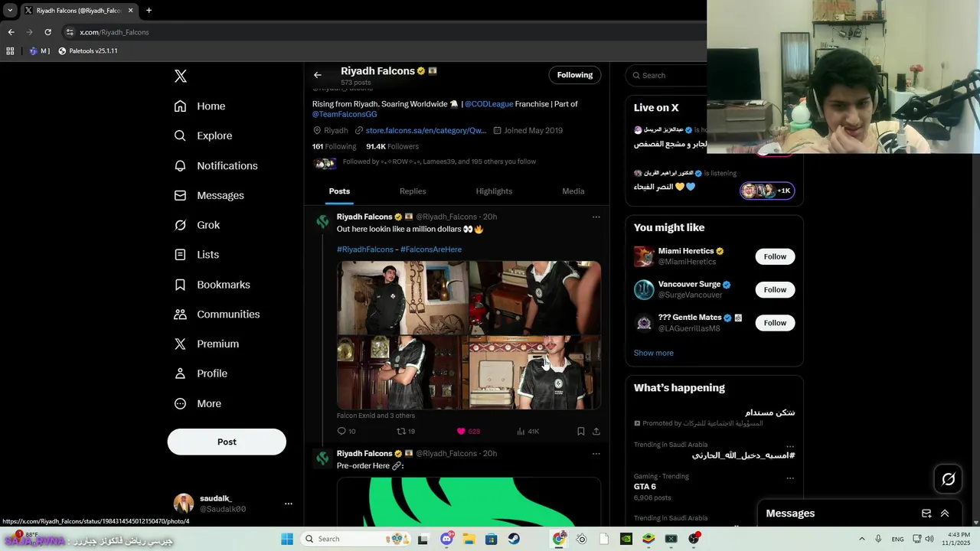Open File Explorer from the taskbar

click(469, 539)
